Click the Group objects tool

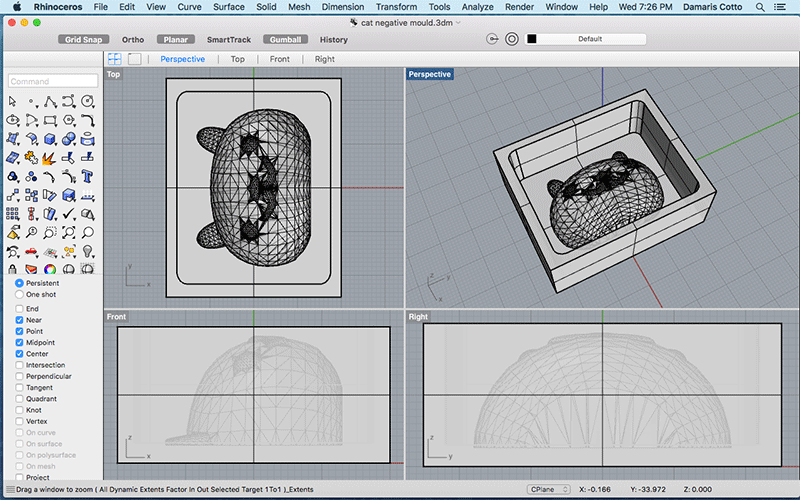click(x=32, y=177)
